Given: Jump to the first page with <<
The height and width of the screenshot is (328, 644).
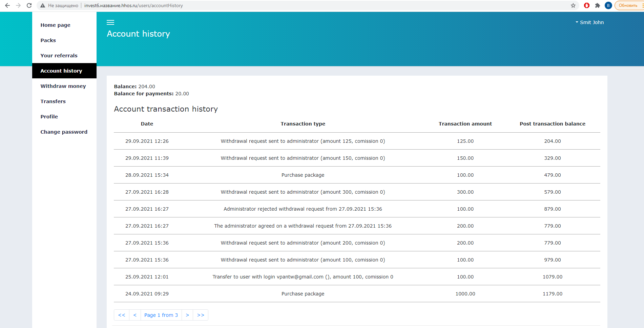Looking at the screenshot, I should coord(122,315).
